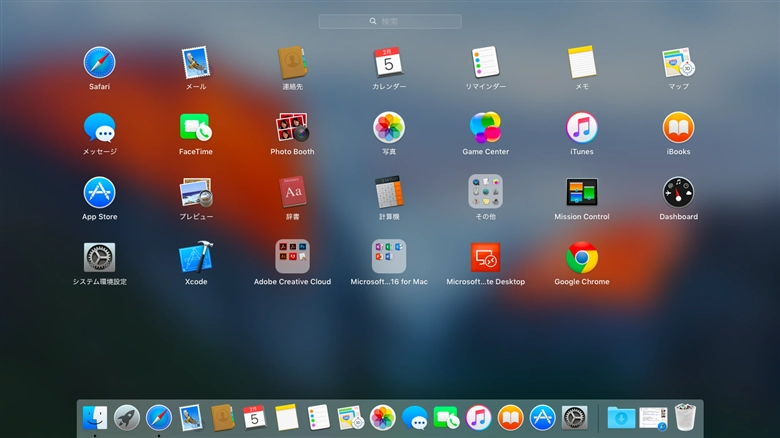Click yellow Notes pad in the Dock
This screenshot has height=438, width=780.
(287, 417)
